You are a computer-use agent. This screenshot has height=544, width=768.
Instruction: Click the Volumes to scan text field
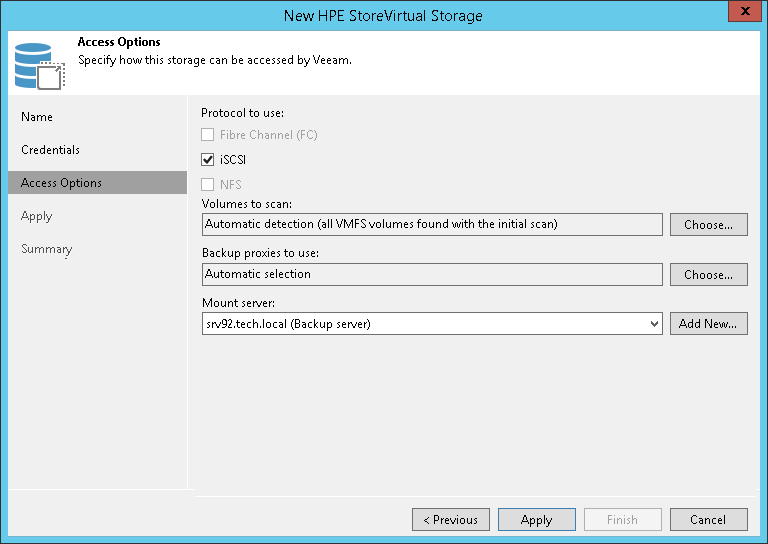[x=432, y=225]
